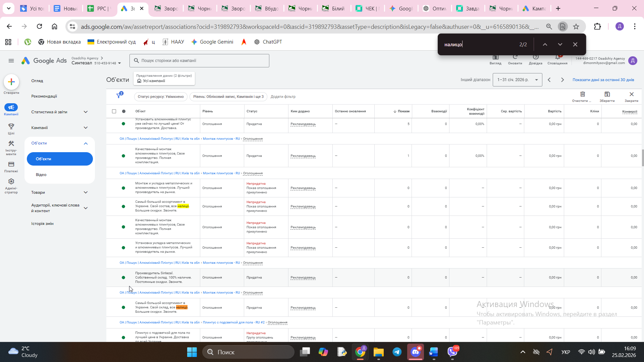The width and height of the screenshot is (644, 362).
Task: Click the Створити plus button
Action: [x=11, y=82]
